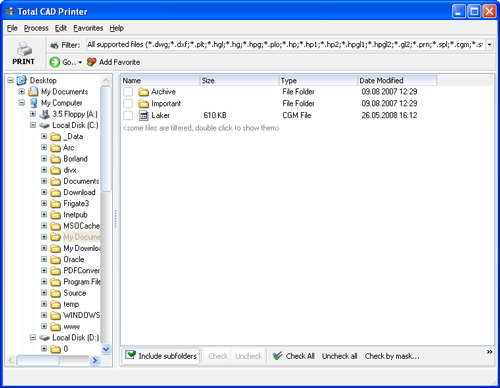The height and width of the screenshot is (388, 500).
Task: Click the tree scroll down arrow
Action: pyautogui.click(x=106, y=349)
